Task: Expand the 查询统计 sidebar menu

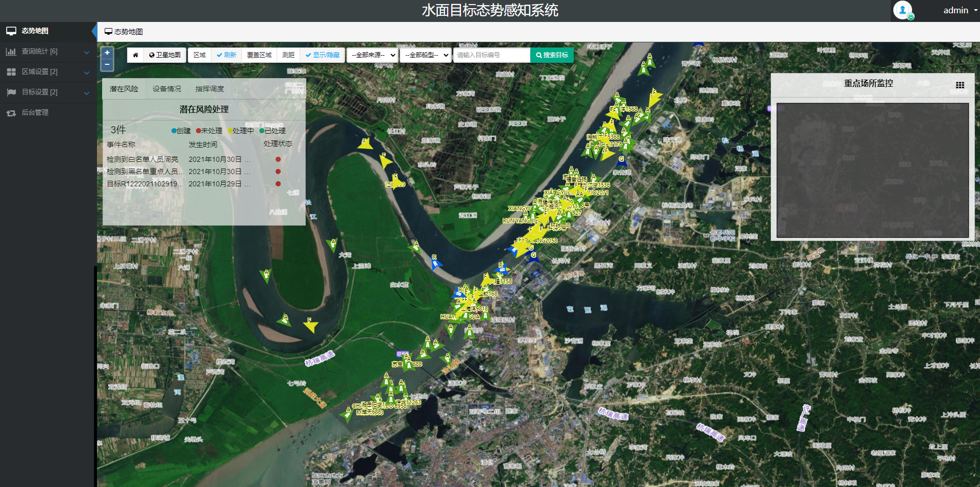Action: tap(39, 52)
